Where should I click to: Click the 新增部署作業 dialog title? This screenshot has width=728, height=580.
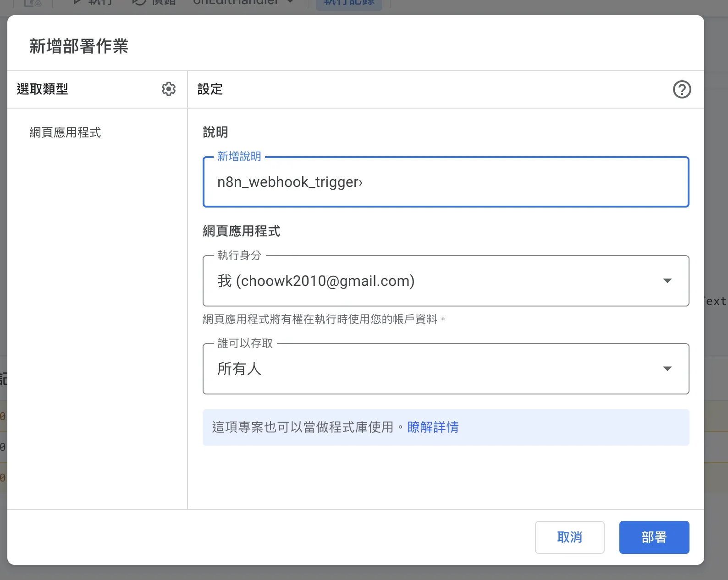(x=79, y=46)
